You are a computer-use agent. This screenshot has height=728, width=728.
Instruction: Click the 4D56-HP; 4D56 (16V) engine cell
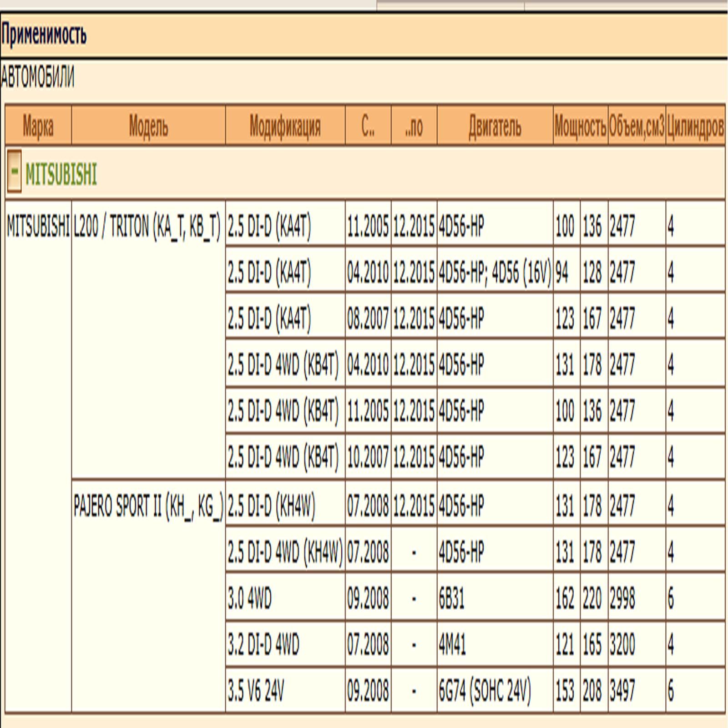495,273
